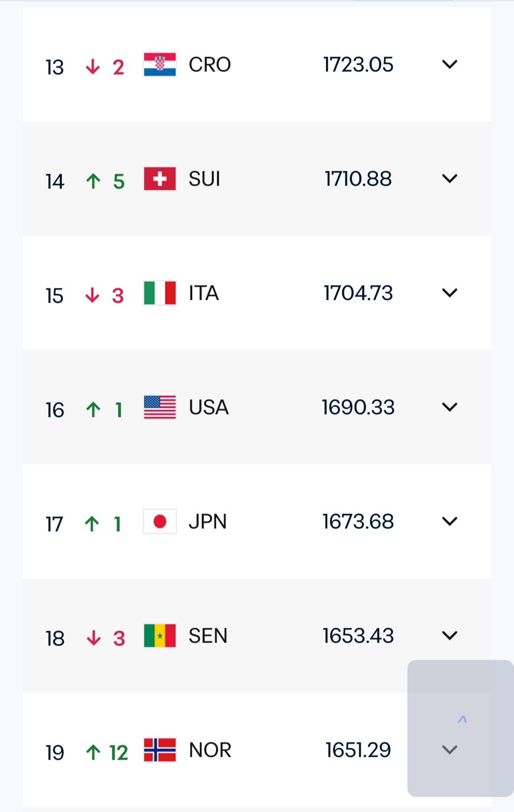Expand the ITA row details chevron
514x812 pixels.
(449, 293)
